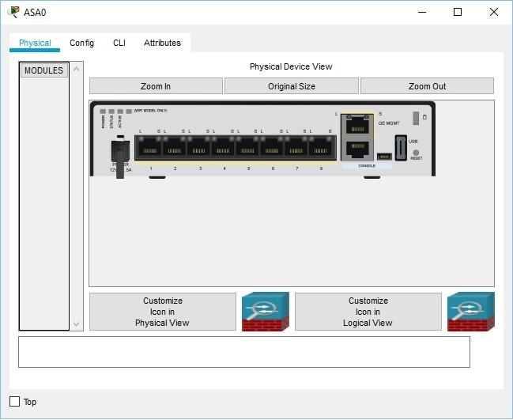Click the USB port on the device
Image resolution: width=513 pixels, height=420 pixels.
tap(401, 148)
